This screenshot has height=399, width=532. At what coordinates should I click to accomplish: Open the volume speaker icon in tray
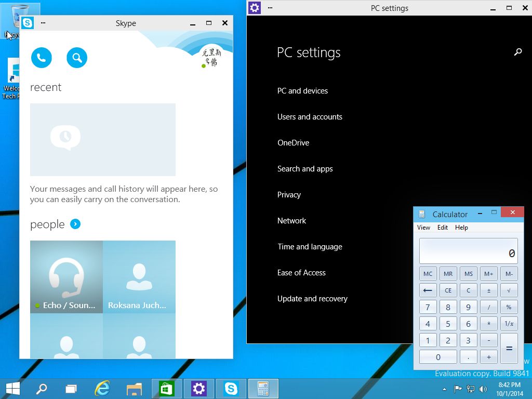tap(483, 389)
